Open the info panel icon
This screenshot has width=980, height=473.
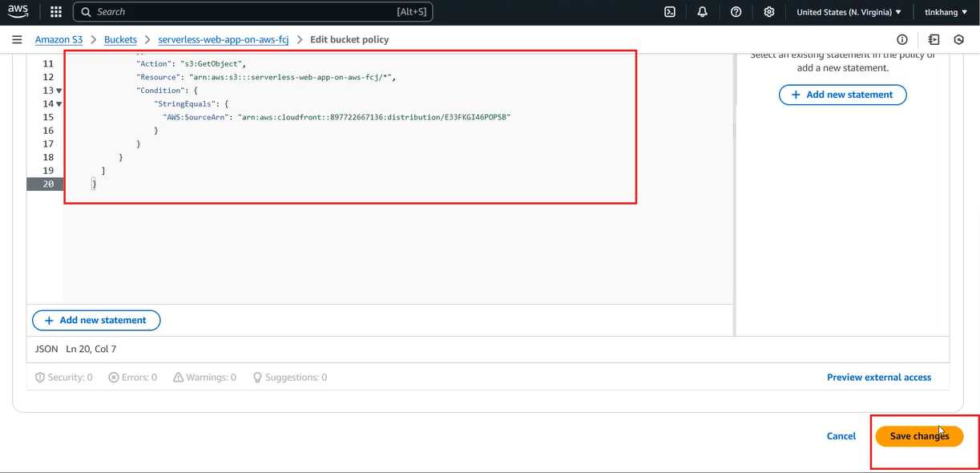902,39
